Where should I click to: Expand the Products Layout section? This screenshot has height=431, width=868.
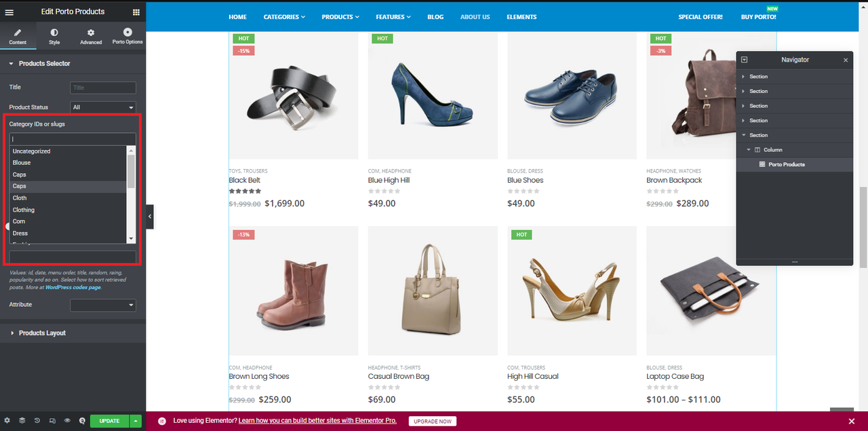tap(73, 333)
